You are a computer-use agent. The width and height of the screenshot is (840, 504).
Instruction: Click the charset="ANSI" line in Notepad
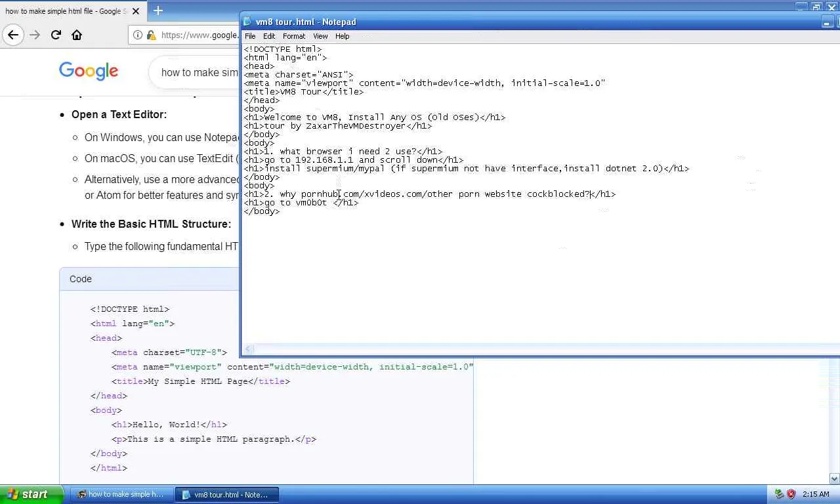[298, 75]
